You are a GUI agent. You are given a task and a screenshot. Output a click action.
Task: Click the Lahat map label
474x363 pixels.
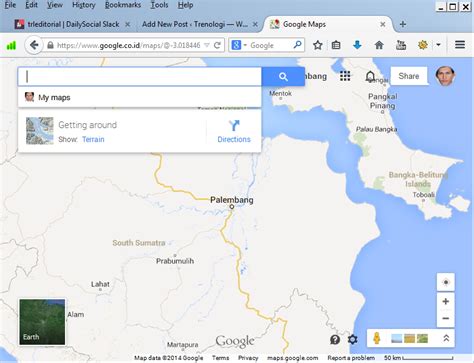100,284
